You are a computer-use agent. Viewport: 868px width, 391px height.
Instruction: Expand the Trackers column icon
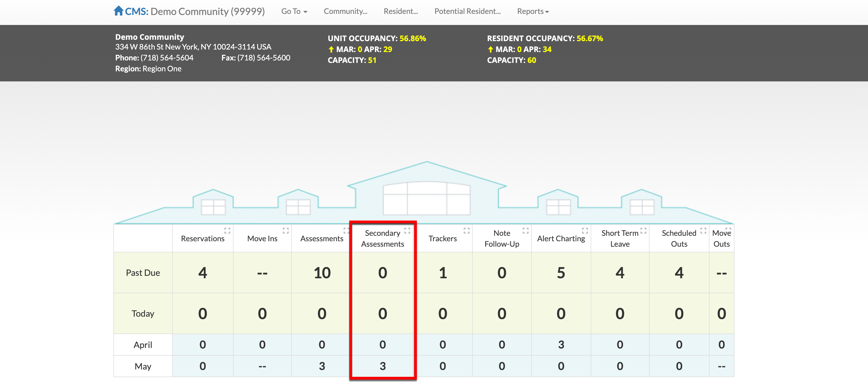pos(466,231)
